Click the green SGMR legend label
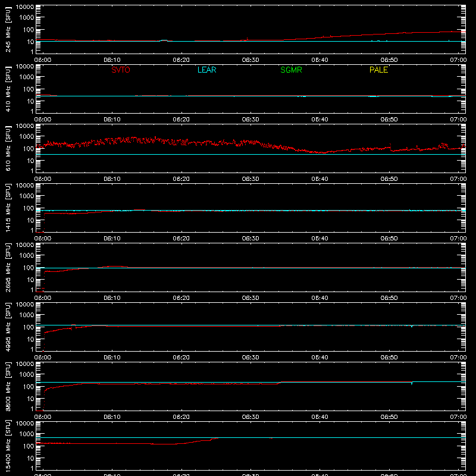This screenshot has height=476, width=476. point(291,70)
